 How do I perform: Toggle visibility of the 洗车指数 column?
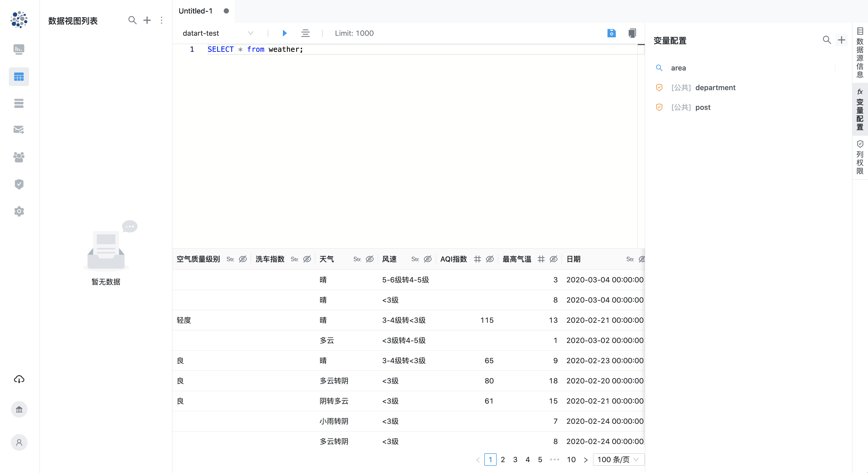click(307, 259)
